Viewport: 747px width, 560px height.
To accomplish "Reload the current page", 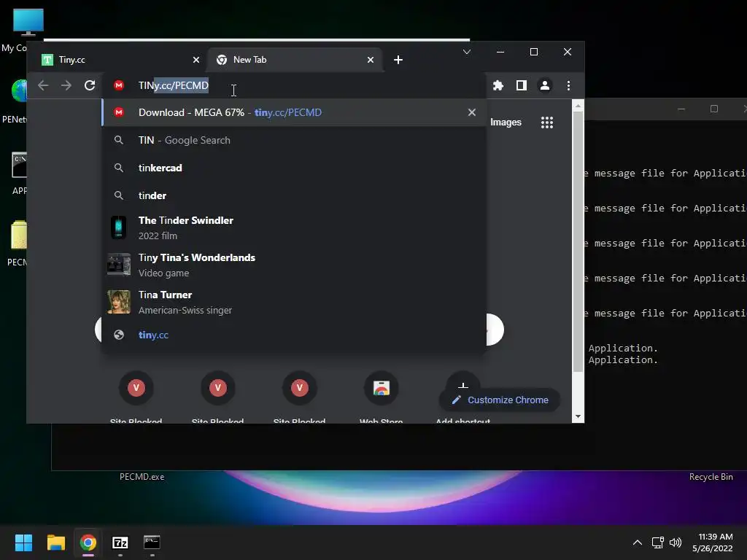I will click(90, 85).
